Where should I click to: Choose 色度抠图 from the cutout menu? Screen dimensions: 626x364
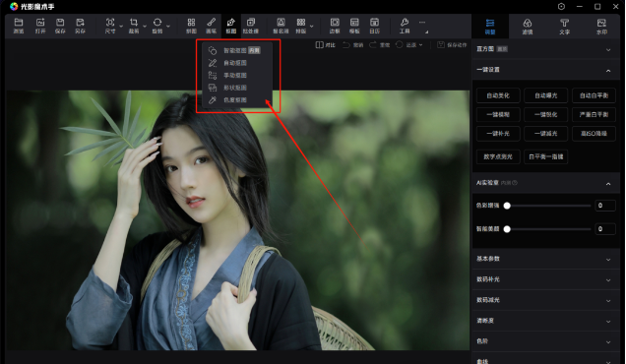(x=237, y=99)
